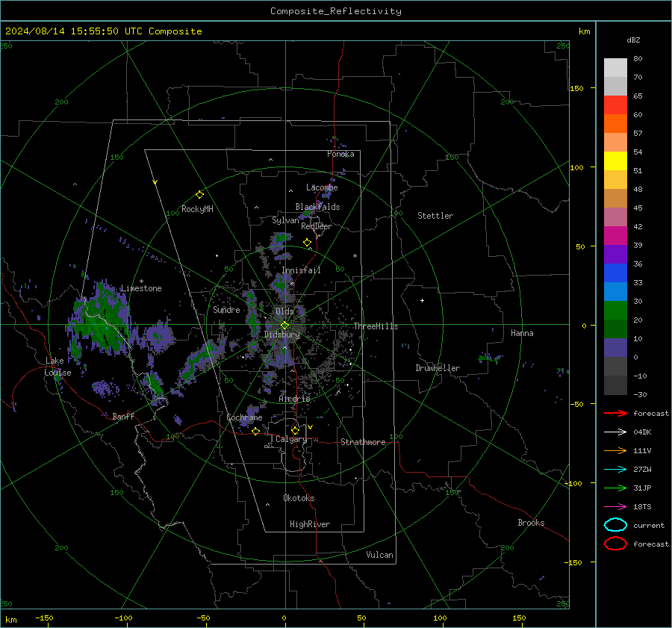Click the Lacombe city label
This screenshot has width=672, height=628.
[322, 187]
